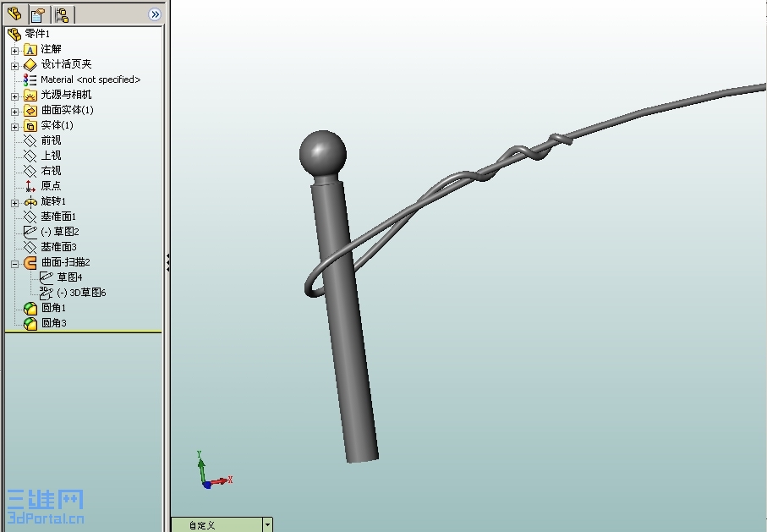Click the 自定义 view name field
The image size is (767, 532).
(x=216, y=525)
